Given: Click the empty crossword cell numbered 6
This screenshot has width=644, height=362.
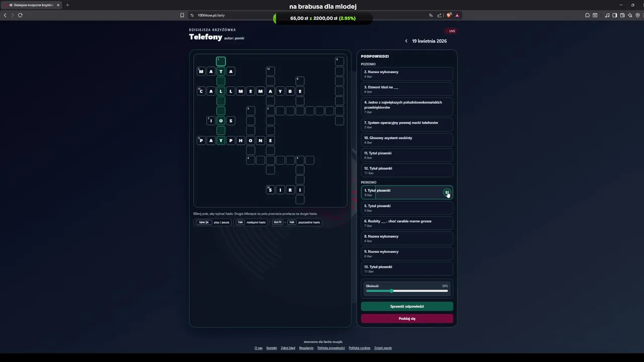Looking at the screenshot, I should pos(340,61).
